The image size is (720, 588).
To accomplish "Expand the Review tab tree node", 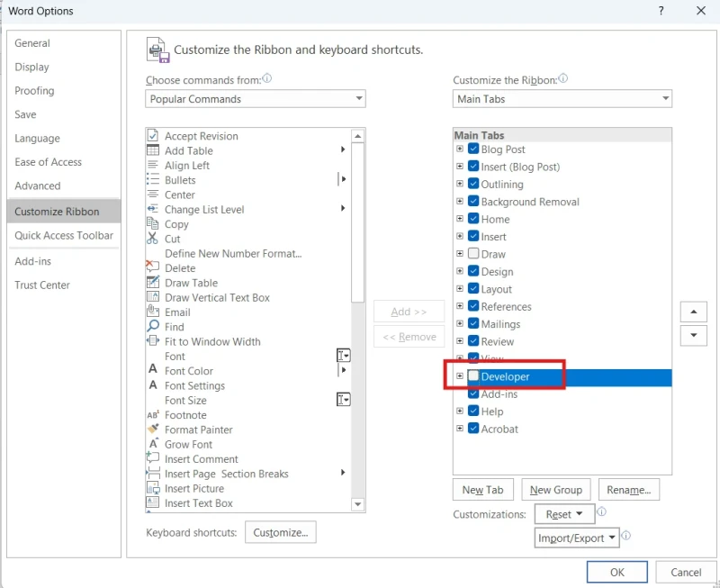I will [x=460, y=341].
